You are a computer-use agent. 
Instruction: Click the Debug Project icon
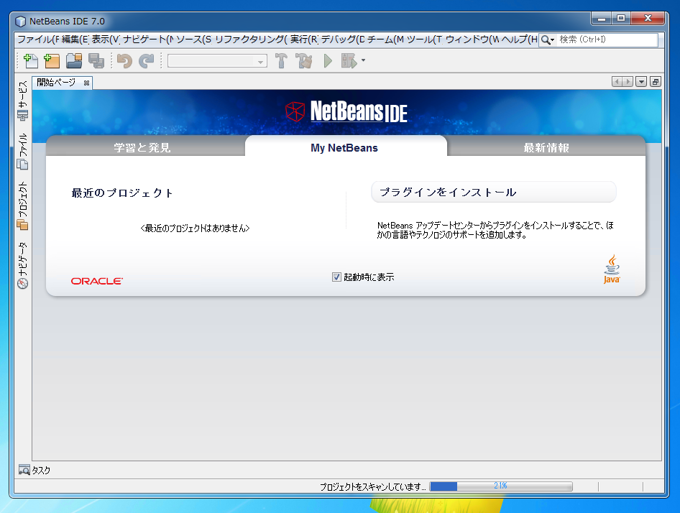[349, 61]
